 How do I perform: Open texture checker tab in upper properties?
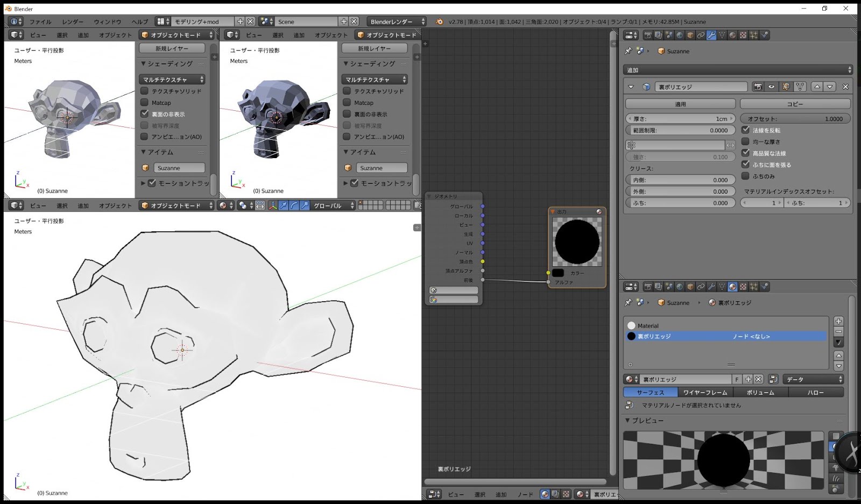(x=743, y=35)
